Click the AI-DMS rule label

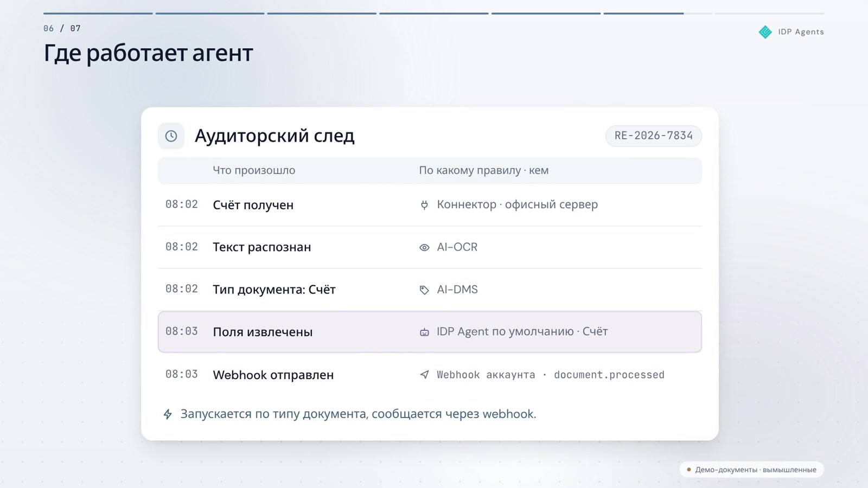(x=457, y=290)
